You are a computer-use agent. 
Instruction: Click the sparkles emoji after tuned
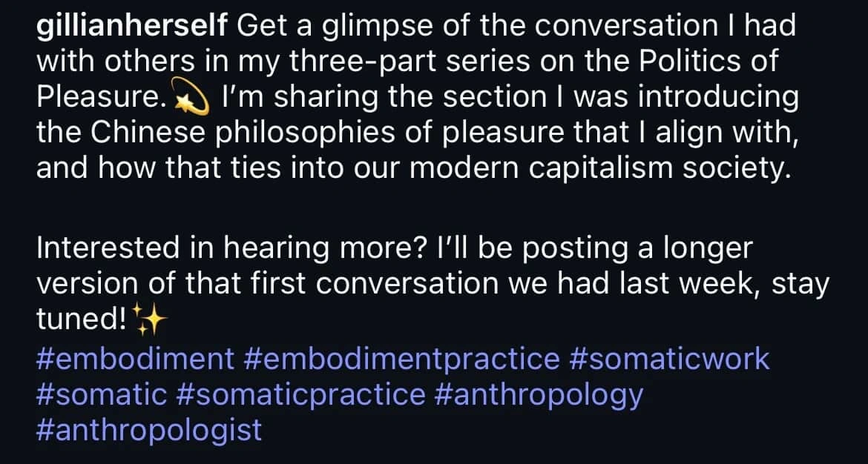pyautogui.click(x=151, y=321)
